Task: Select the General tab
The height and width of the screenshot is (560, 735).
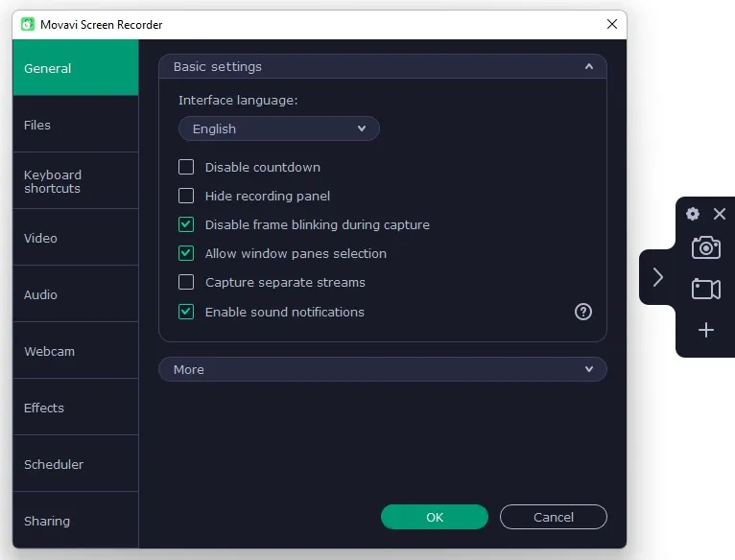Action: click(76, 68)
